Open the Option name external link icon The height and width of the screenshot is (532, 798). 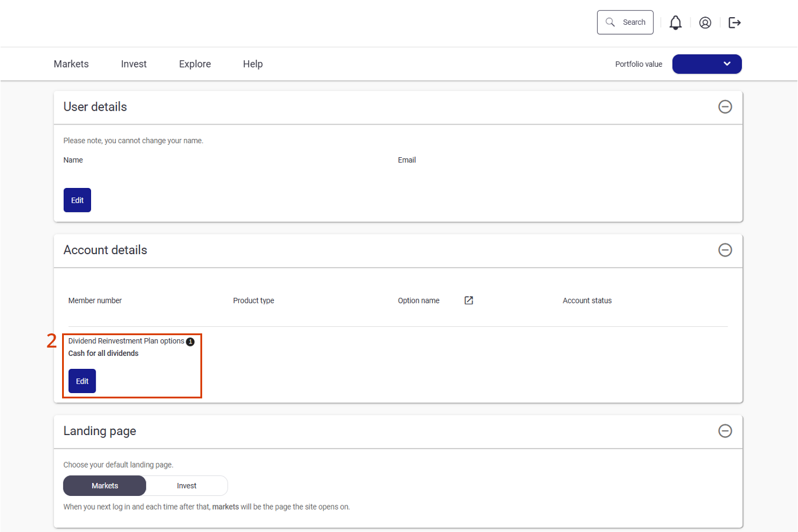(469, 300)
